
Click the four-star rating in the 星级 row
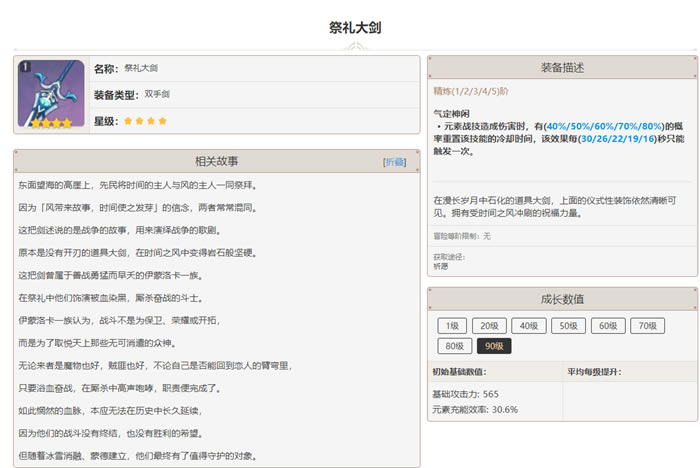(145, 121)
